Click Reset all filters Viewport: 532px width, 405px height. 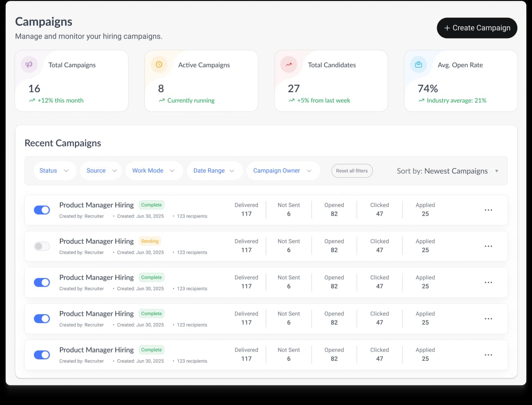352,171
